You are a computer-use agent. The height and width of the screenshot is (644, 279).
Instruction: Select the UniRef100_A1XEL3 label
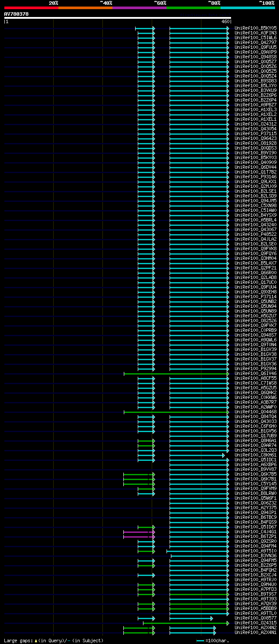pyautogui.click(x=255, y=109)
